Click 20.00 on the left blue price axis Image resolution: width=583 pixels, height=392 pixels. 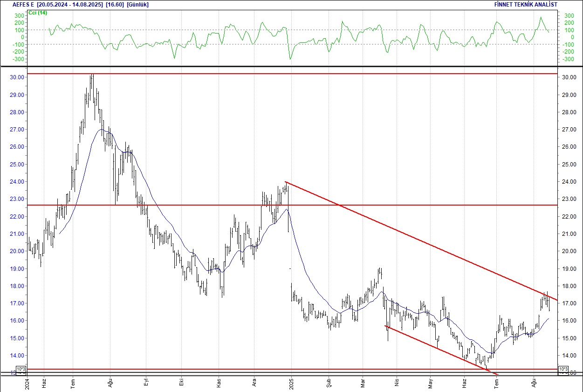click(17, 251)
